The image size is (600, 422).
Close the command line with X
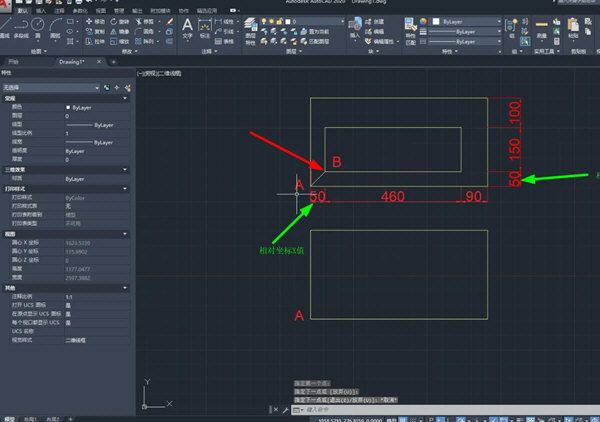[276, 410]
